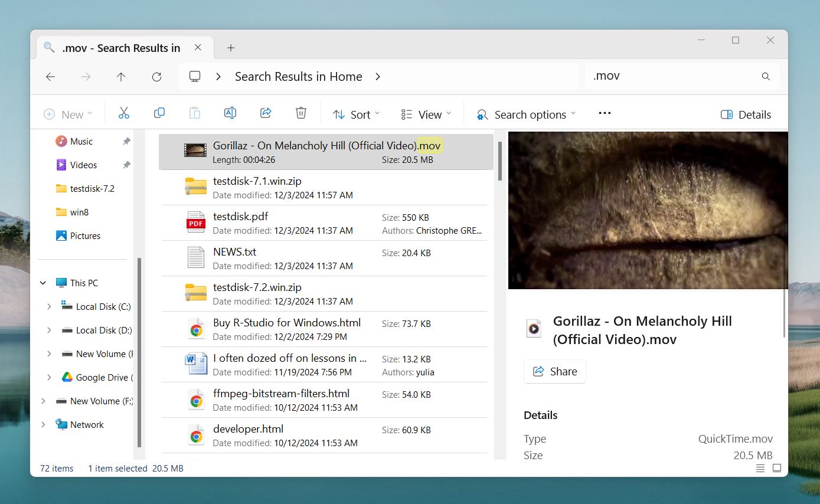The width and height of the screenshot is (820, 504).
Task: Select the NEWS.txt file name
Action: [234, 252]
